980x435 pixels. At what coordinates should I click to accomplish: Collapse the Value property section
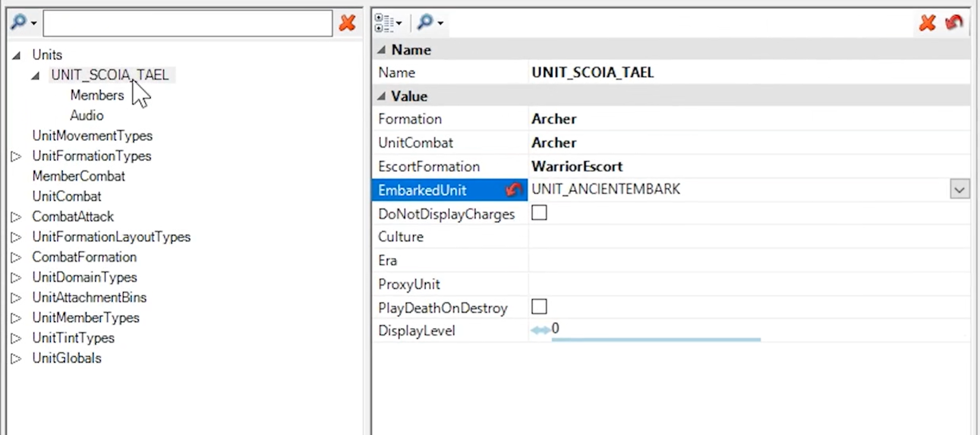382,96
